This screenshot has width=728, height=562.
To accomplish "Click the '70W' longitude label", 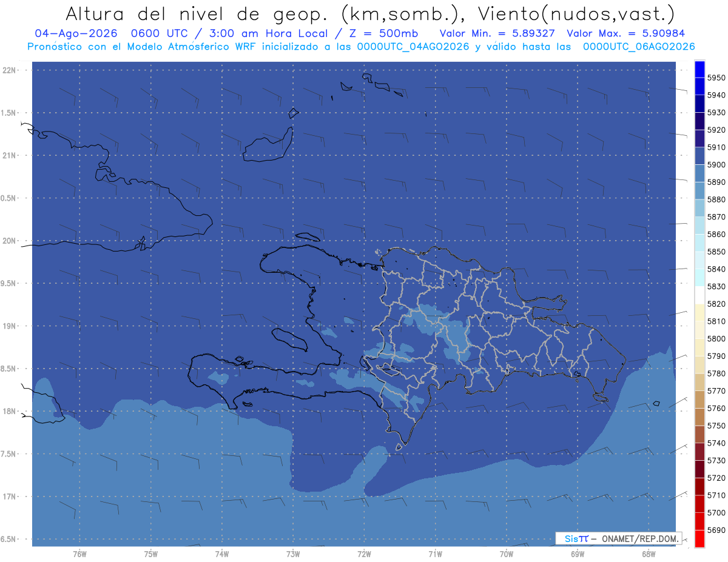I will click(x=507, y=554).
